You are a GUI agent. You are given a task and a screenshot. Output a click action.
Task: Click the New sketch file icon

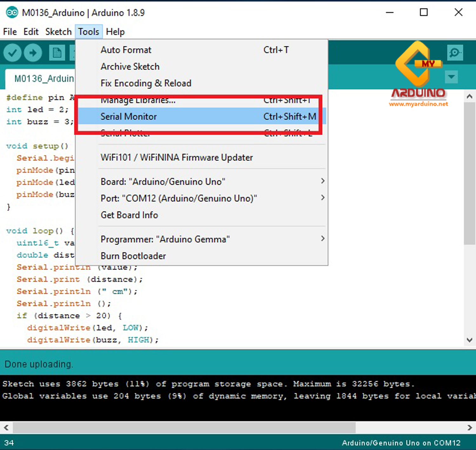click(x=57, y=53)
